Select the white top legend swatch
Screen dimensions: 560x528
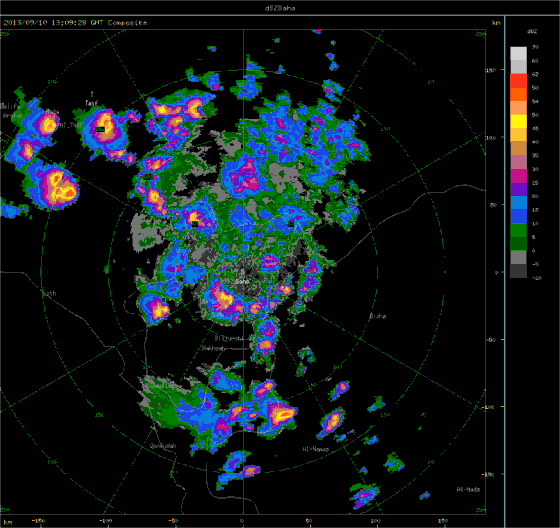518,54
